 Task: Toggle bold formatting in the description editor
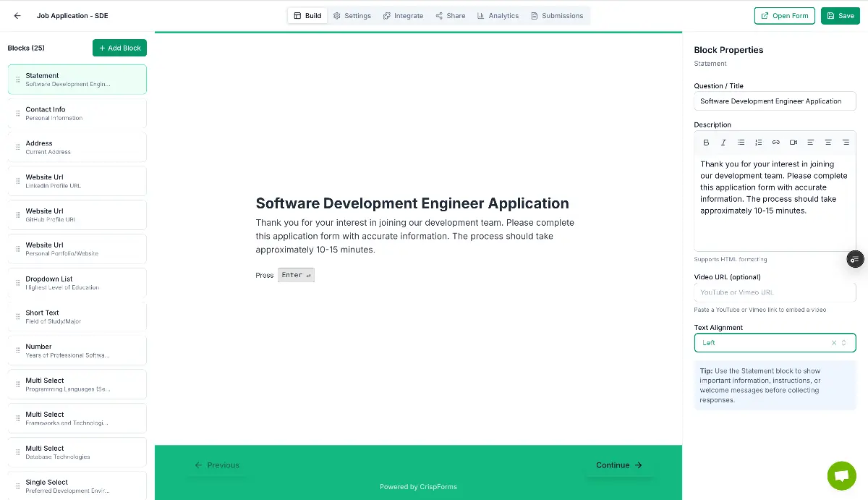click(706, 143)
